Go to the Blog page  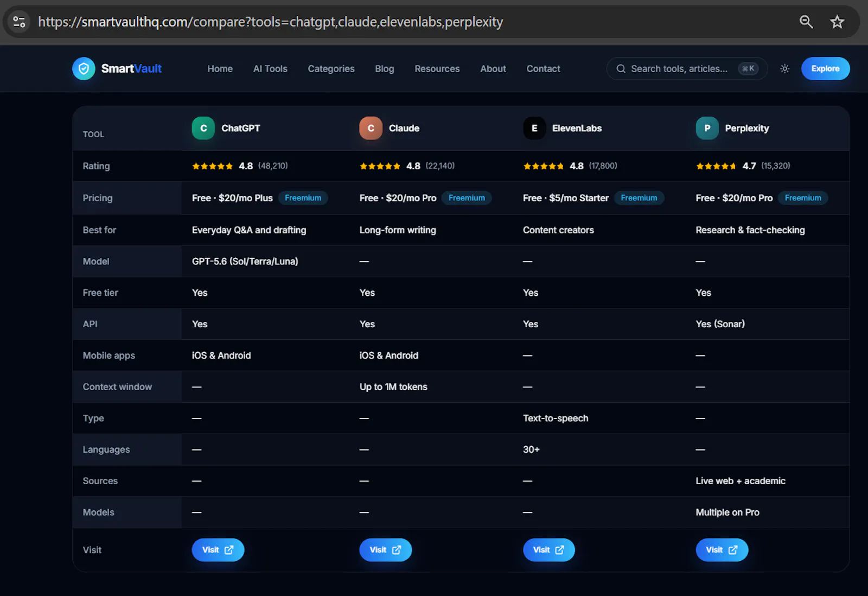[x=385, y=69]
